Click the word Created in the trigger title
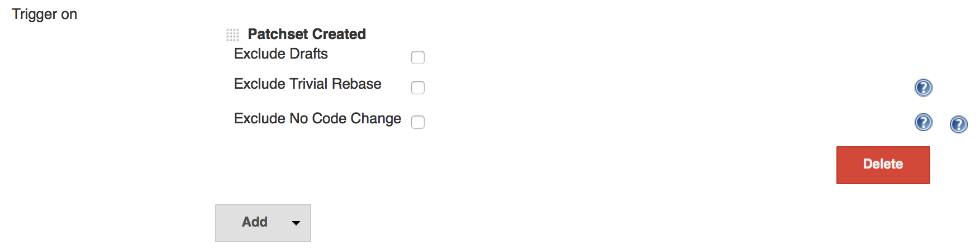The image size is (980, 250). click(340, 34)
